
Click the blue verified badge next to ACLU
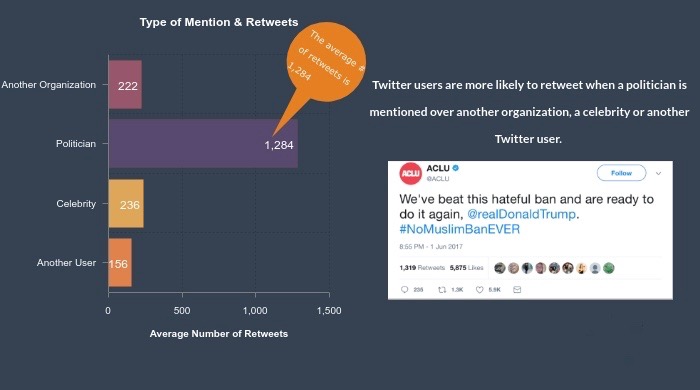[x=456, y=168]
